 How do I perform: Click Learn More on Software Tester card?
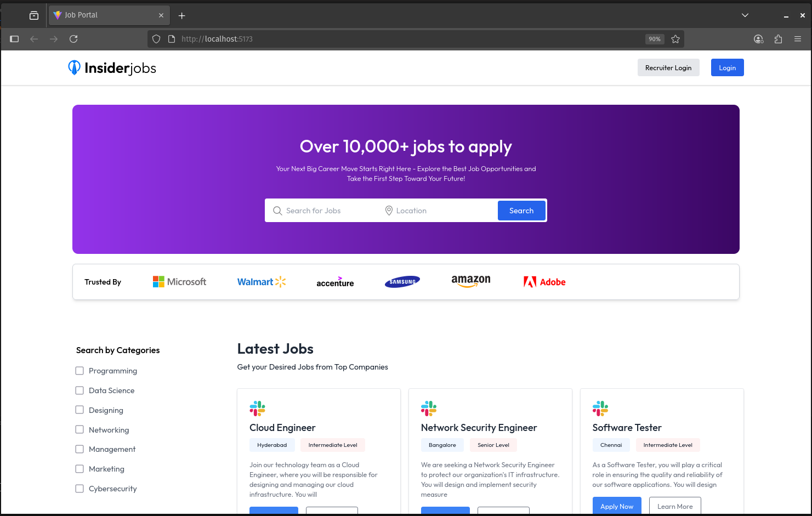[x=674, y=506]
